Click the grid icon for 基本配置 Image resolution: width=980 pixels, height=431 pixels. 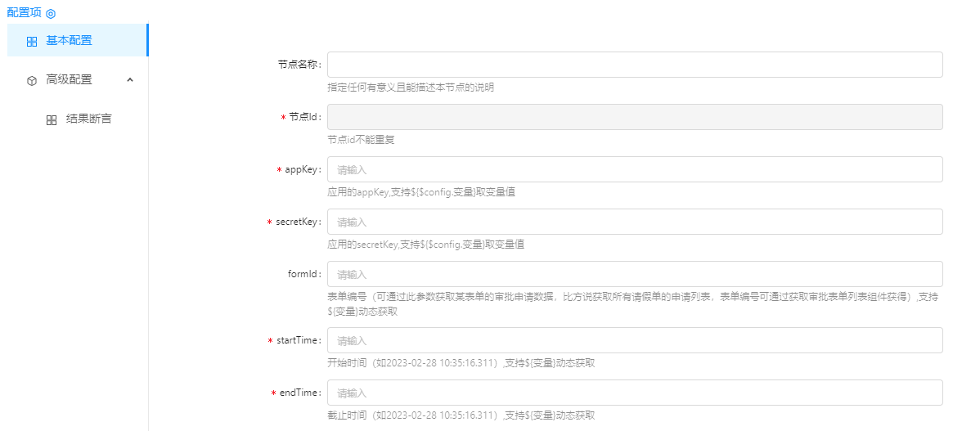(32, 41)
